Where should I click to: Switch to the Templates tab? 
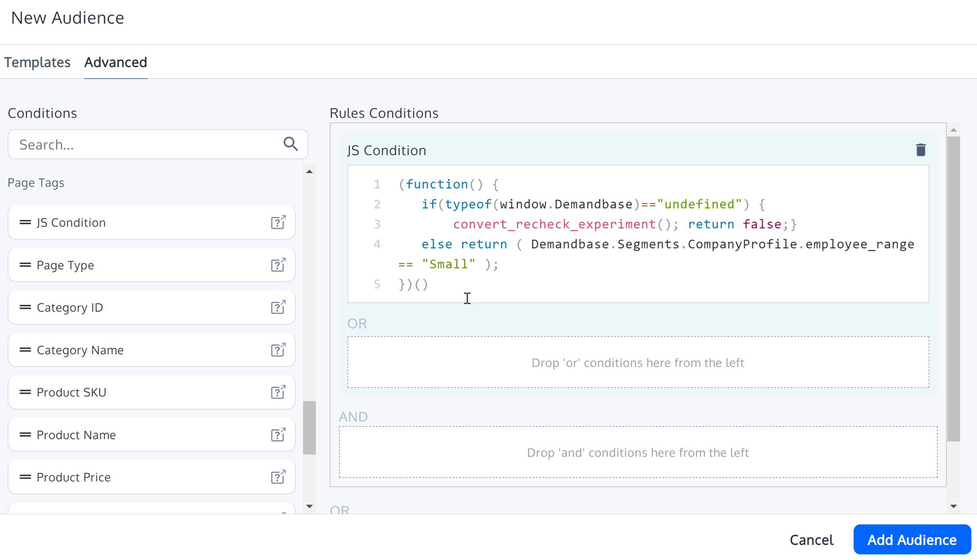click(x=37, y=62)
